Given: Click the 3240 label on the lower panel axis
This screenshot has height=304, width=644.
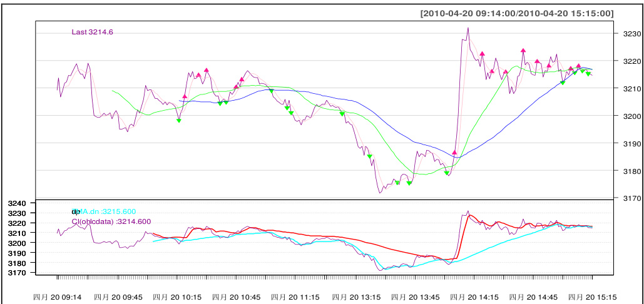Looking at the screenshot, I should point(16,203).
